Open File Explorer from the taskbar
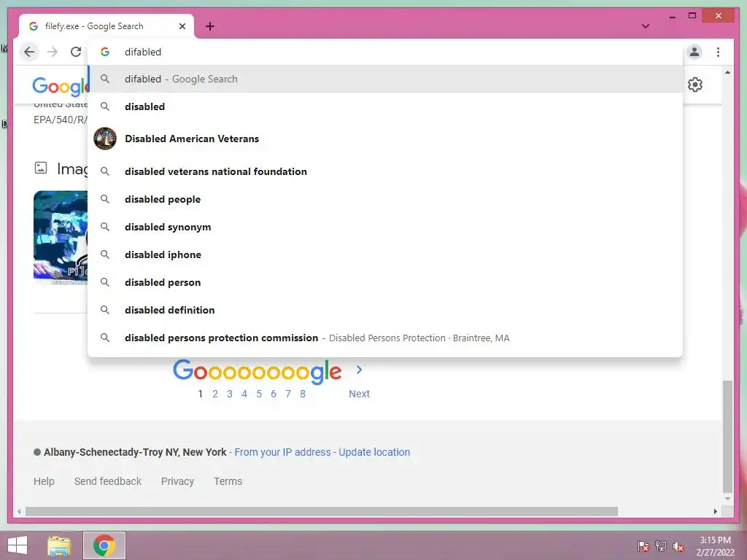 click(59, 545)
